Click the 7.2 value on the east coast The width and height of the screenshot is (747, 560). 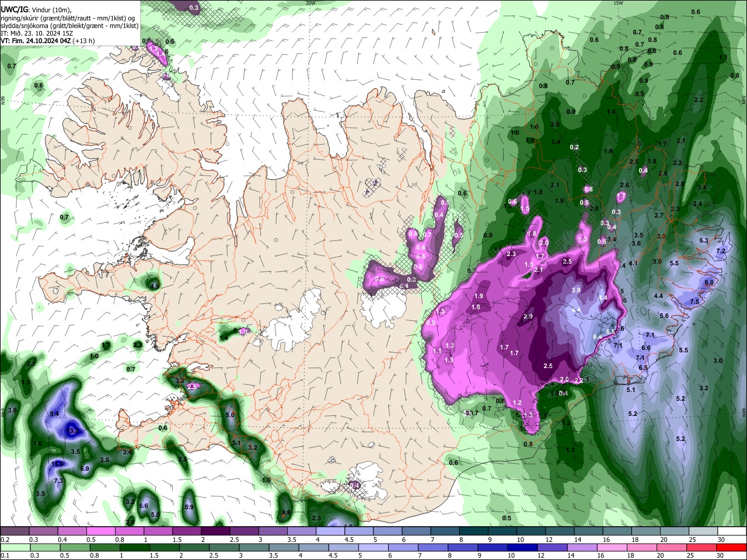(721, 251)
